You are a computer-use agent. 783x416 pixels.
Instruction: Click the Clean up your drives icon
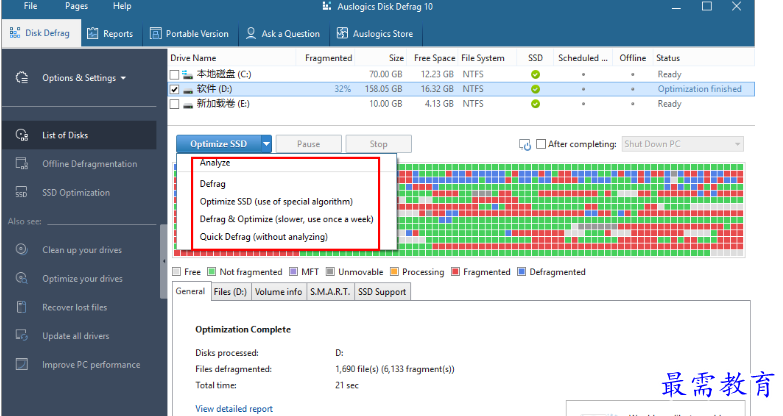coord(21,249)
